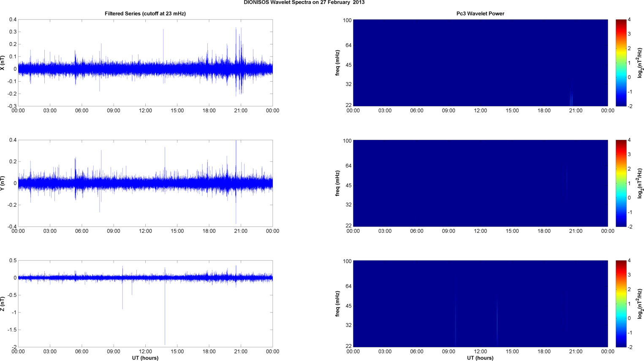Screen dimensions: 644x361
Task: Click the Y component filtered time series plot
Action: (x=145, y=183)
